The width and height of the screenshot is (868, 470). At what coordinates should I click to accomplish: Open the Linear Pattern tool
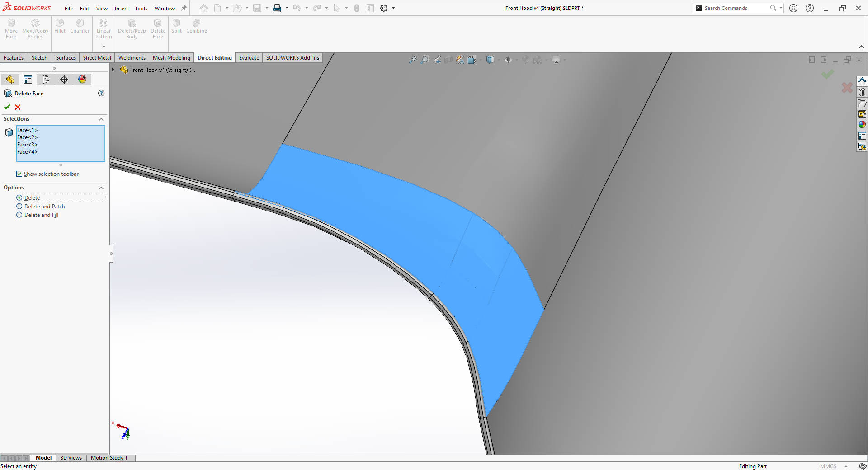click(x=104, y=27)
